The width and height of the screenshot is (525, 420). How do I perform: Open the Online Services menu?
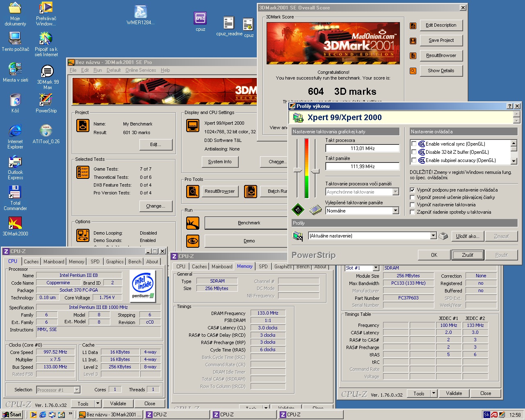(x=141, y=70)
